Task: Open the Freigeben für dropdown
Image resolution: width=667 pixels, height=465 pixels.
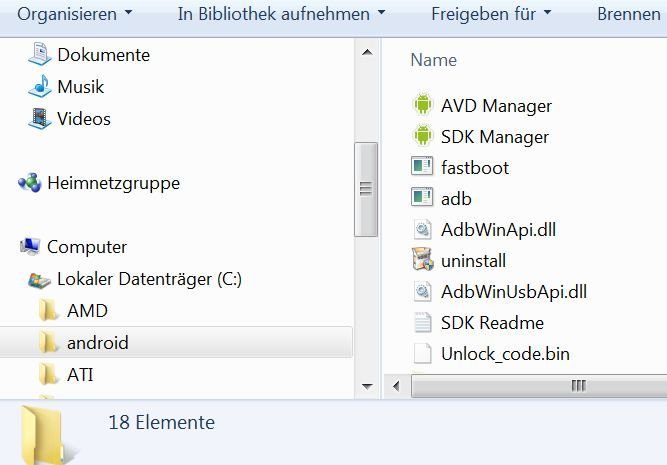Action: point(491,14)
